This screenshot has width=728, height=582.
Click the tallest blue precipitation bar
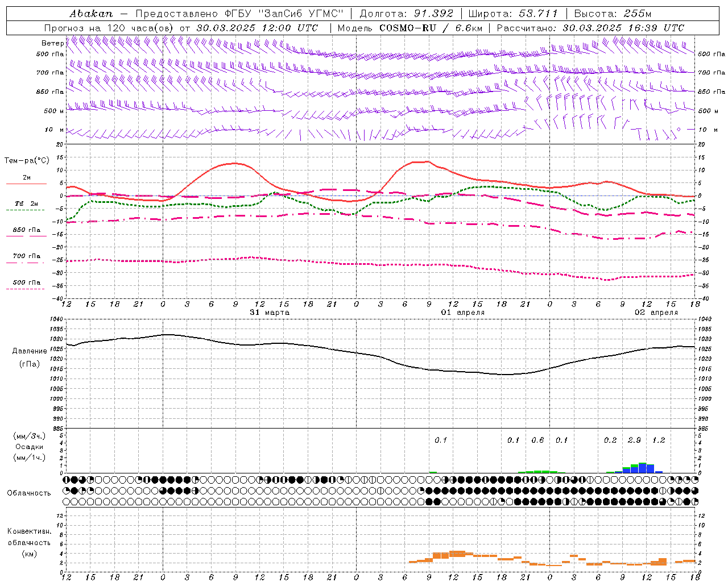pyautogui.click(x=643, y=468)
